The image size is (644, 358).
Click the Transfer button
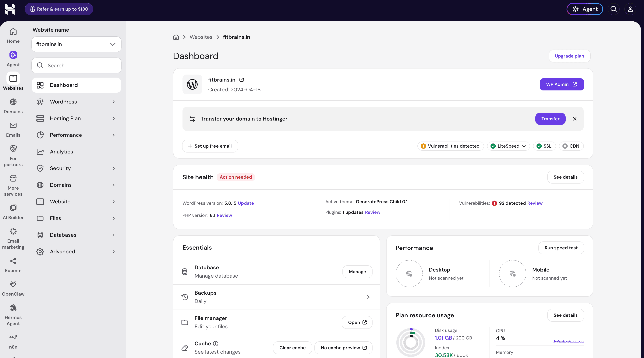550,119
